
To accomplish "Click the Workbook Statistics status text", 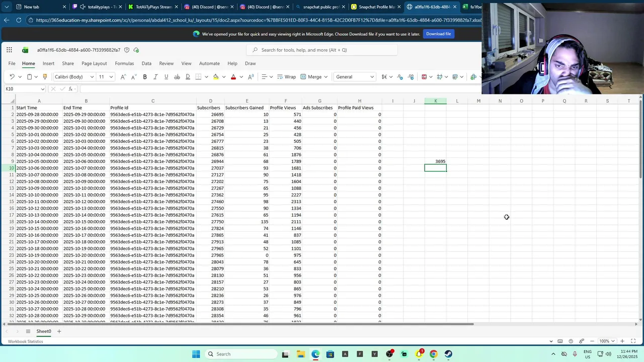I will click(x=25, y=341).
